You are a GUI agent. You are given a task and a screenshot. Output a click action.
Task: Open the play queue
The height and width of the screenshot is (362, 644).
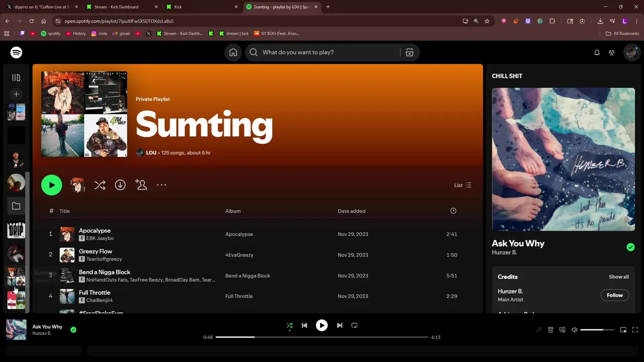coord(550,330)
